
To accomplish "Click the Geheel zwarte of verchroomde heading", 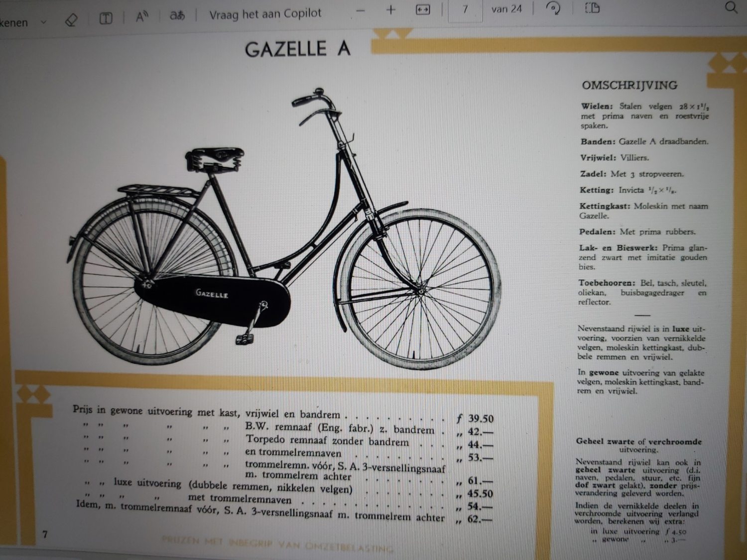I will (638, 441).
